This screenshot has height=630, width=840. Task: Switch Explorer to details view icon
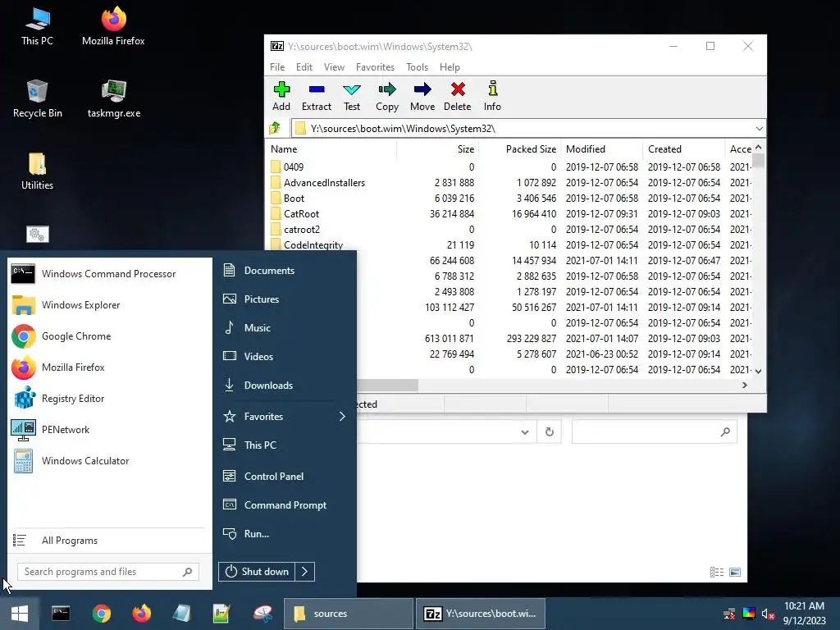tap(717, 572)
